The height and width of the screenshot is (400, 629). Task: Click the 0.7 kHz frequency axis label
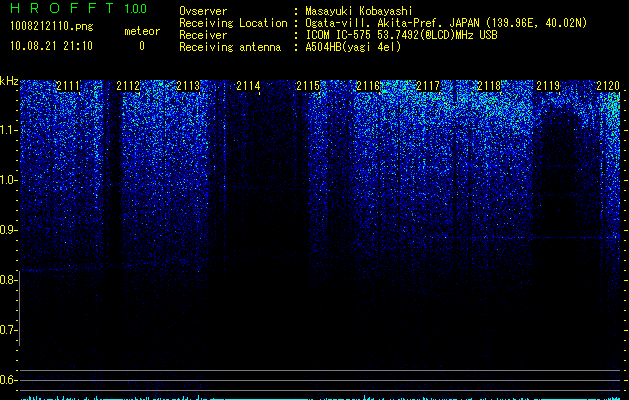(8, 330)
